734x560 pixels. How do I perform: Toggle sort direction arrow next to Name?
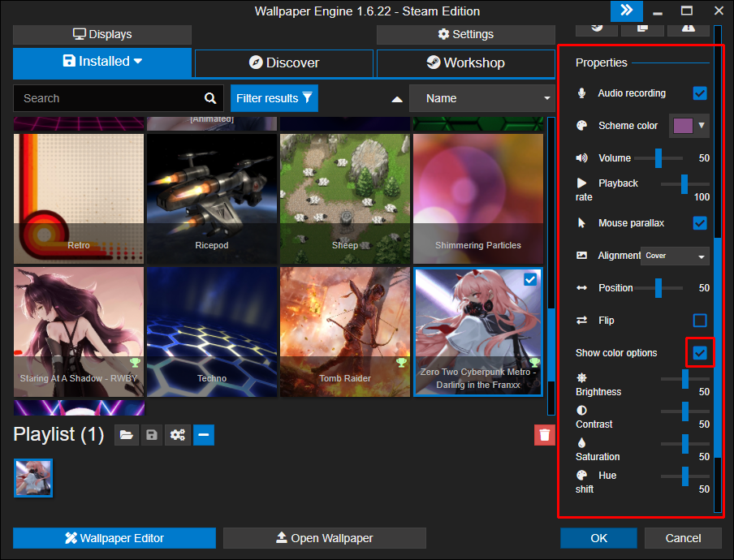tap(397, 99)
